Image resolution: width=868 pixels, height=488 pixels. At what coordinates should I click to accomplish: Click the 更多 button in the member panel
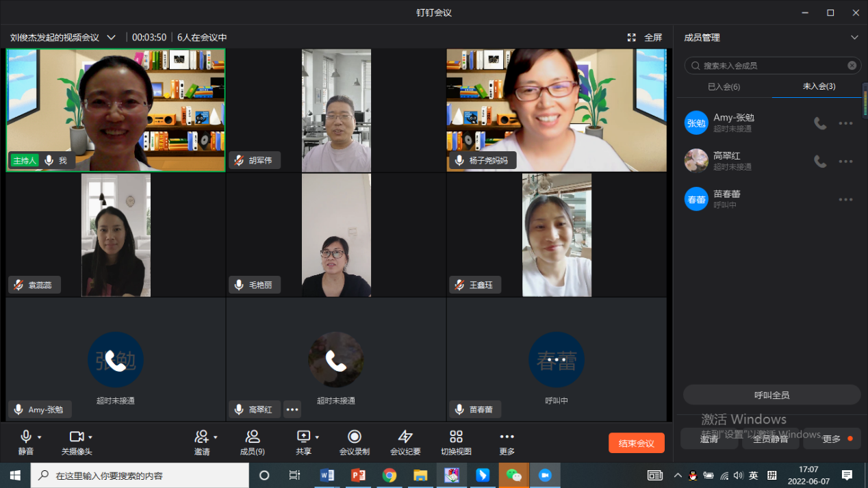(832, 439)
